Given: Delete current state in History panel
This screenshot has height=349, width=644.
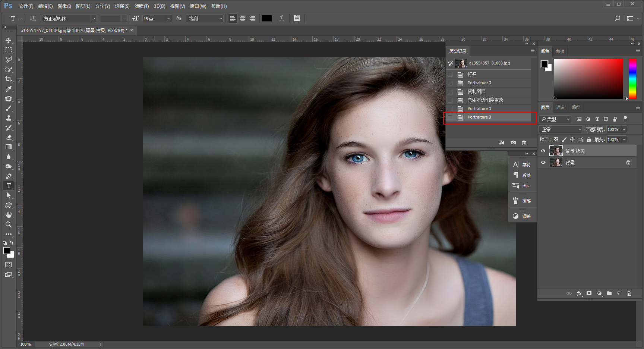Looking at the screenshot, I should click(524, 143).
